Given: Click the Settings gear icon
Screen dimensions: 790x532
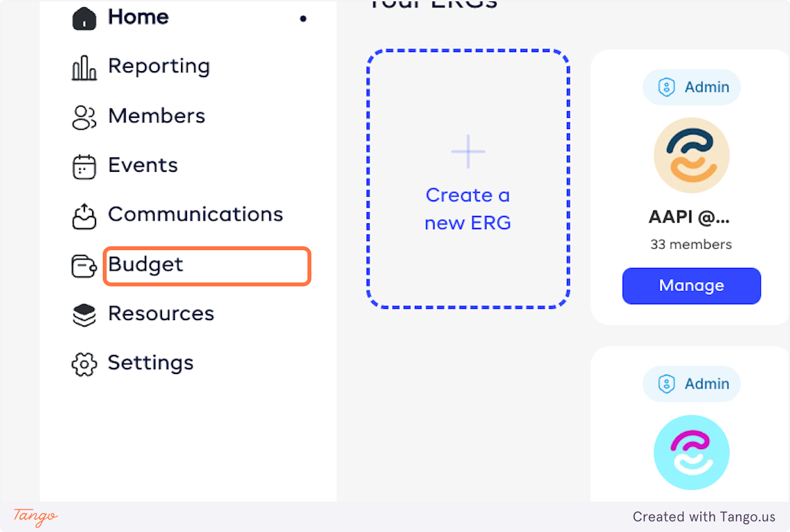Looking at the screenshot, I should point(84,364).
